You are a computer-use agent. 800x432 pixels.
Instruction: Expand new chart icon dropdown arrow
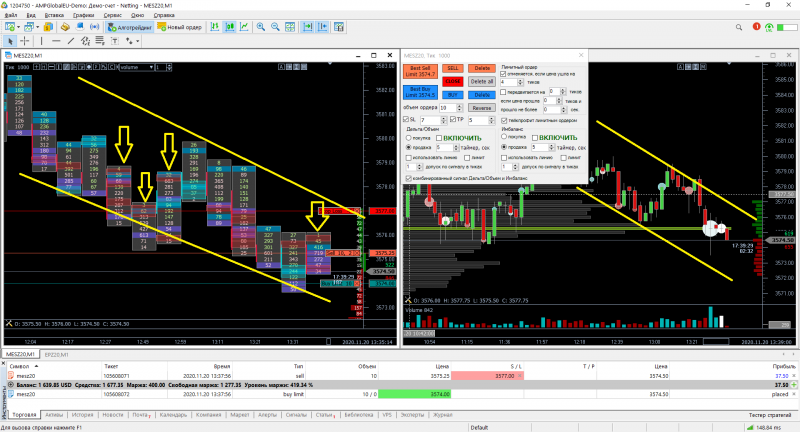18,27
